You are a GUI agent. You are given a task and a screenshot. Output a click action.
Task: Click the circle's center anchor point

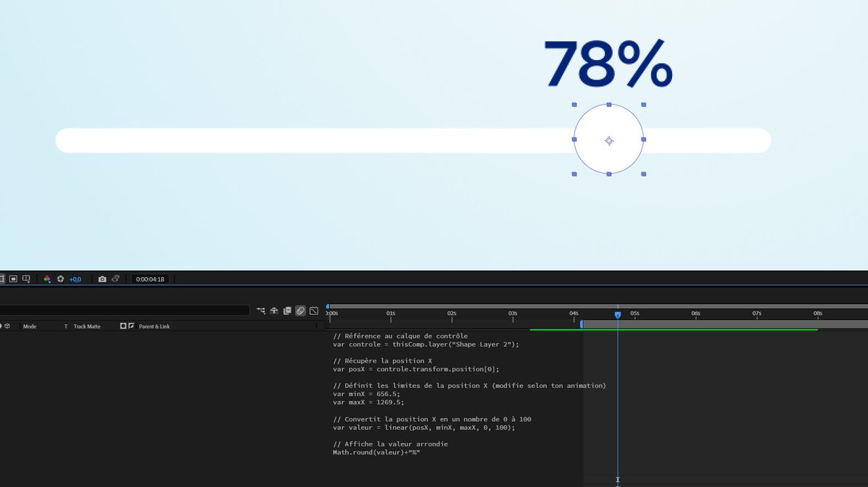point(609,140)
